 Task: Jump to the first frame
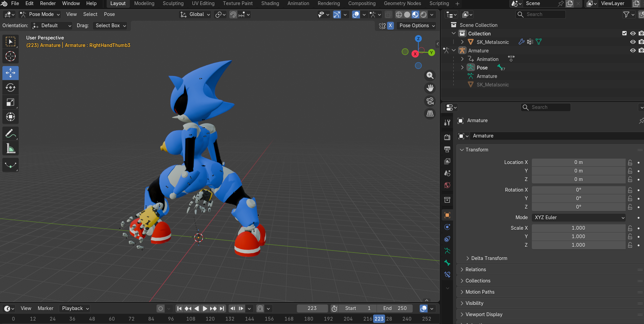tap(179, 308)
